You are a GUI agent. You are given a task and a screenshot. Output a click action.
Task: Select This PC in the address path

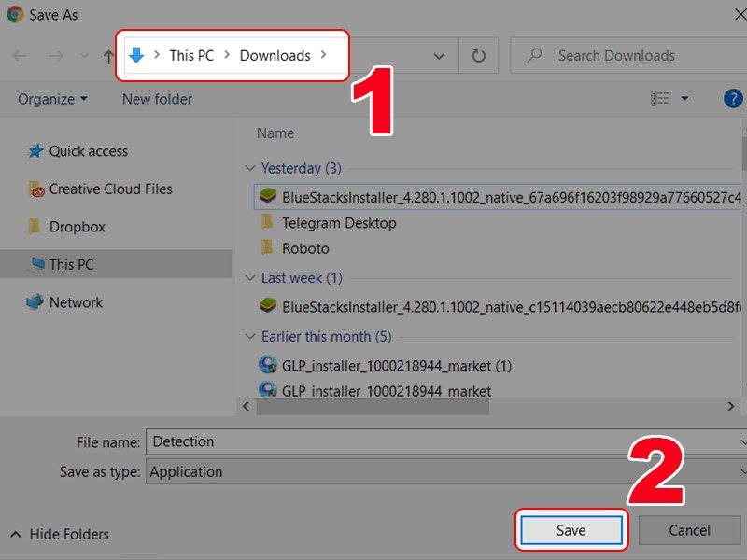pos(191,56)
